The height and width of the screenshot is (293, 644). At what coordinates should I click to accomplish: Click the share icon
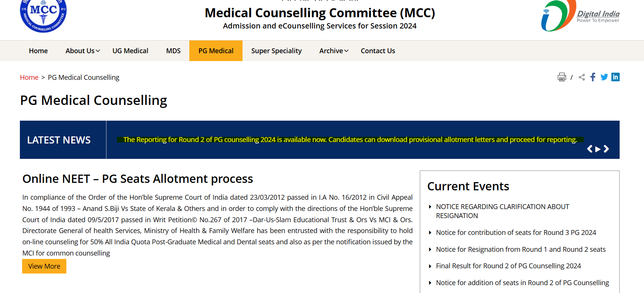pos(582,77)
